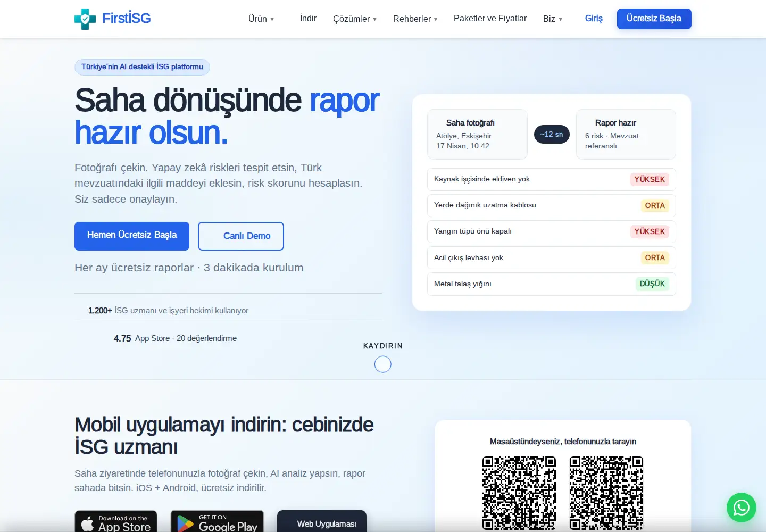Click the Hemen Ücretsiz Başla button
The image size is (766, 532).
point(132,236)
